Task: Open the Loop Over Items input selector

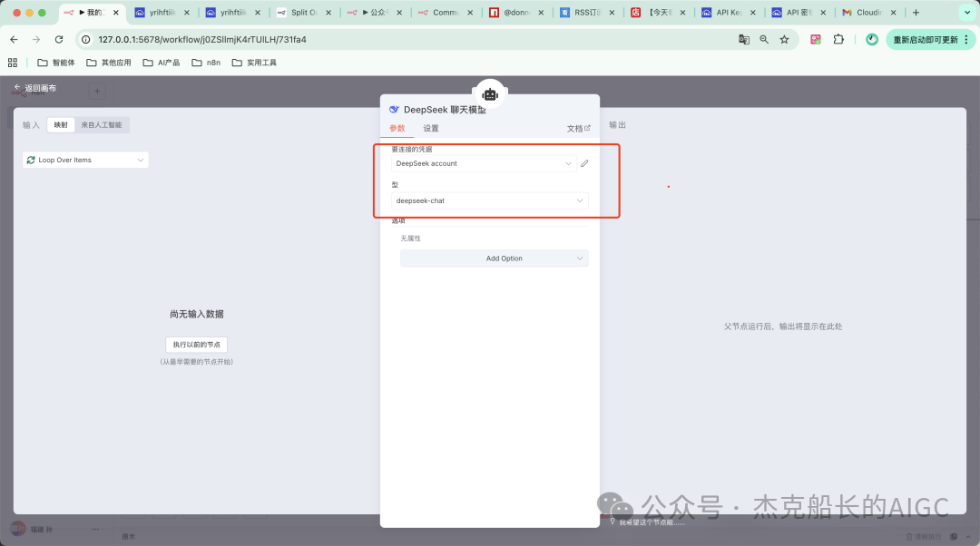Action: point(85,160)
